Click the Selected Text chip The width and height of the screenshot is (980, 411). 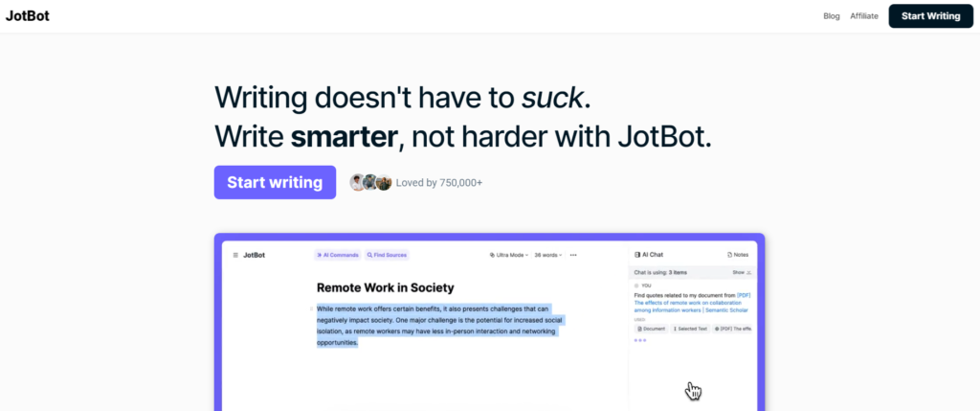[690, 329]
